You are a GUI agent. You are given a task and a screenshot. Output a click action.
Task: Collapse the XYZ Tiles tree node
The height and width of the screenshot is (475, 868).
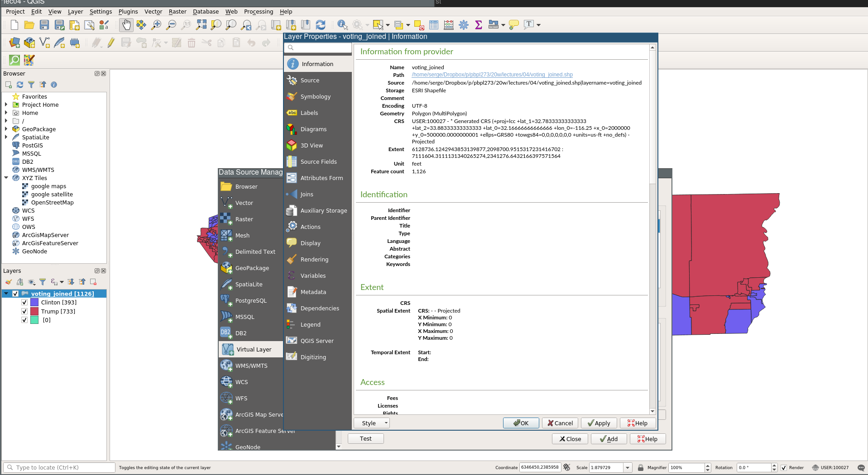[x=6, y=178]
